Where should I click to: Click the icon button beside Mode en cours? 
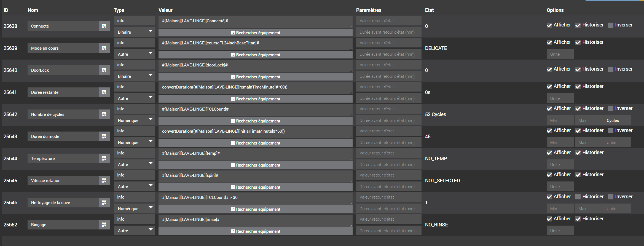pos(104,48)
